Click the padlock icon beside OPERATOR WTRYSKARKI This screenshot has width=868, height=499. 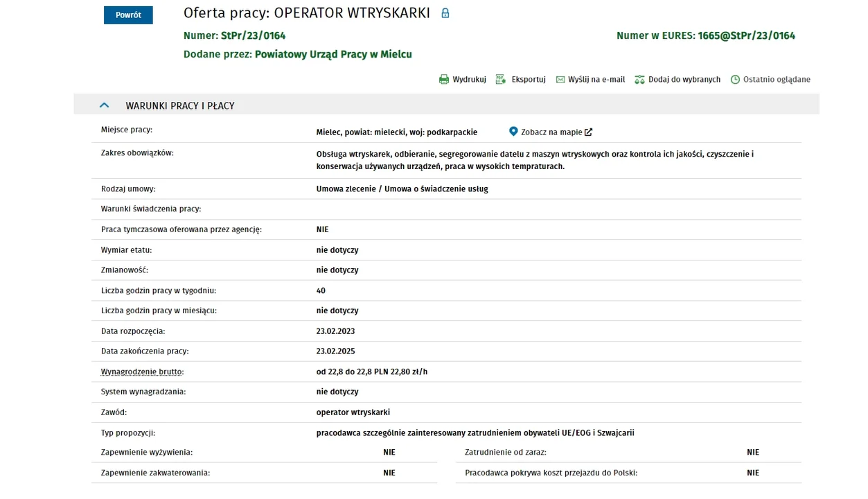click(445, 13)
